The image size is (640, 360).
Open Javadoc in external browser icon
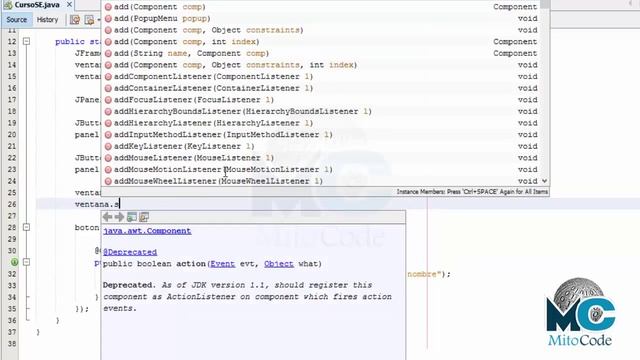[131, 217]
